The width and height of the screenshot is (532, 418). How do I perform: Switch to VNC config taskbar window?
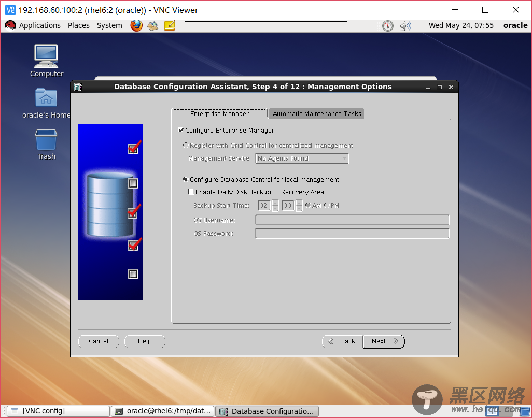(59, 411)
